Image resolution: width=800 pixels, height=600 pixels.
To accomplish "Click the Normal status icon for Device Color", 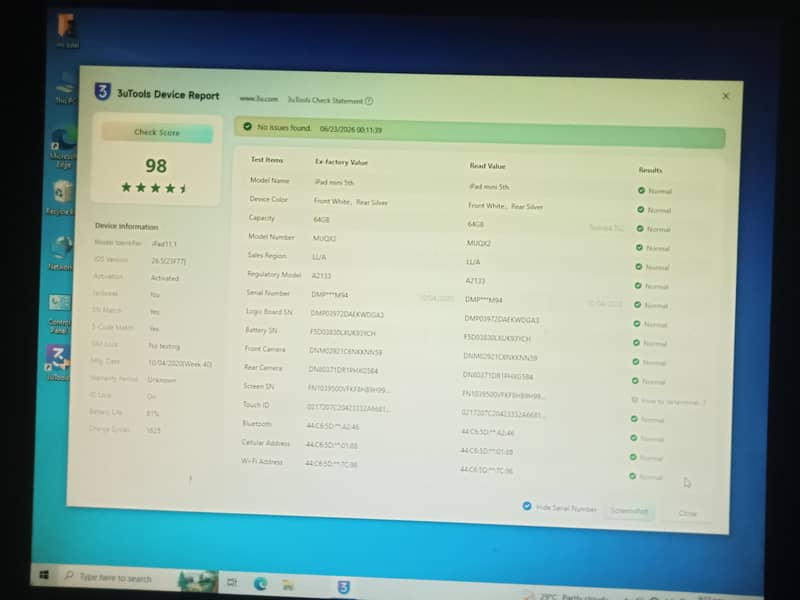I will tap(640, 210).
